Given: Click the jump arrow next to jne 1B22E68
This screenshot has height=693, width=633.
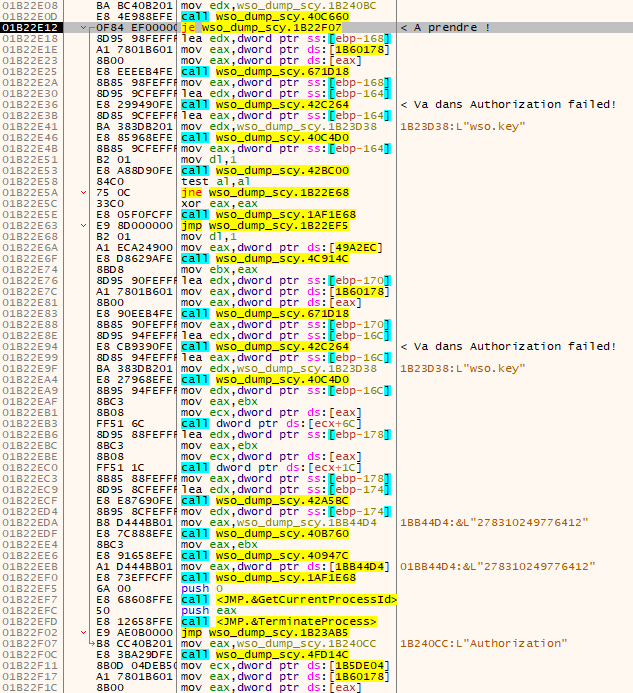Looking at the screenshot, I should coord(84,191).
